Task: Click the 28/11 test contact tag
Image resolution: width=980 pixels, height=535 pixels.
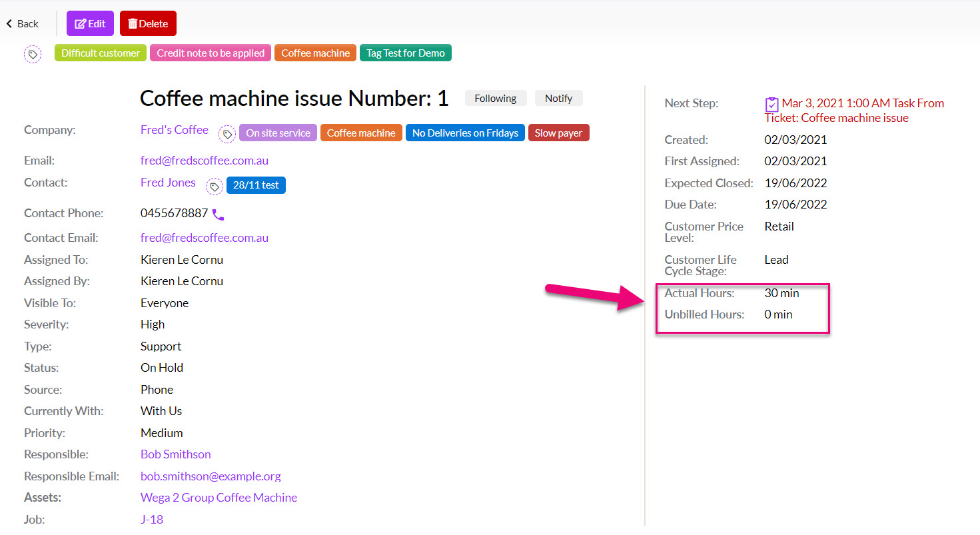Action: click(256, 185)
